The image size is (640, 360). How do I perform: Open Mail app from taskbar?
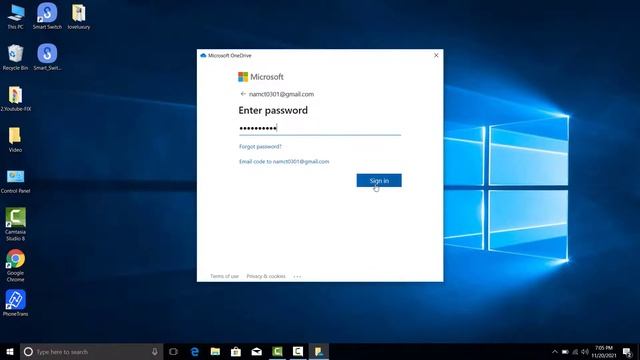pos(256,351)
